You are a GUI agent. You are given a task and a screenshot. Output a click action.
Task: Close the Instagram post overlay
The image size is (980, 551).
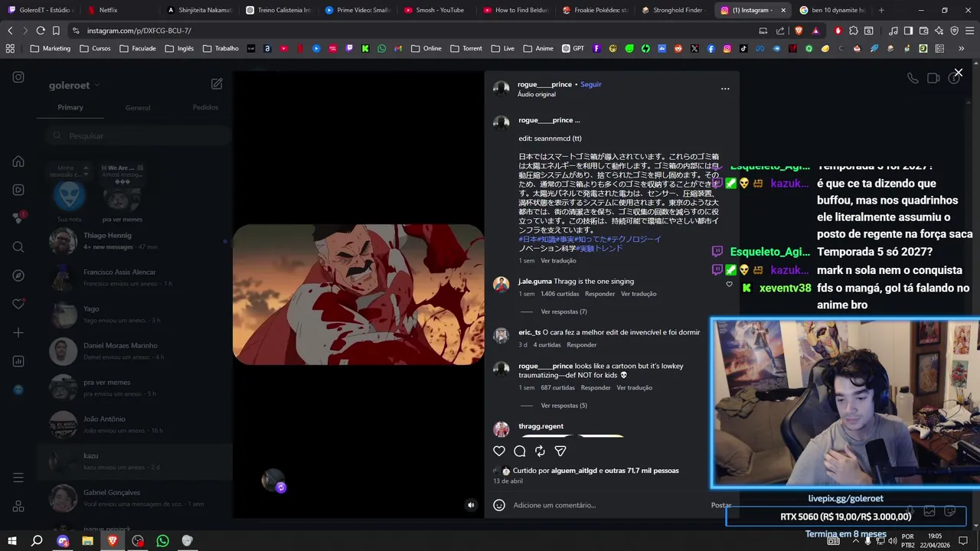click(958, 73)
